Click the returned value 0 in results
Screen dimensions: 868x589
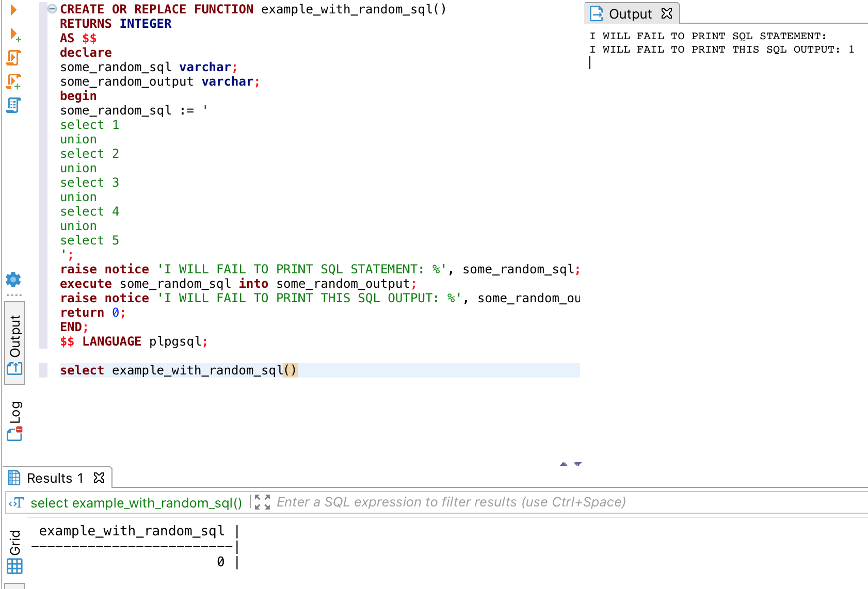click(219, 562)
